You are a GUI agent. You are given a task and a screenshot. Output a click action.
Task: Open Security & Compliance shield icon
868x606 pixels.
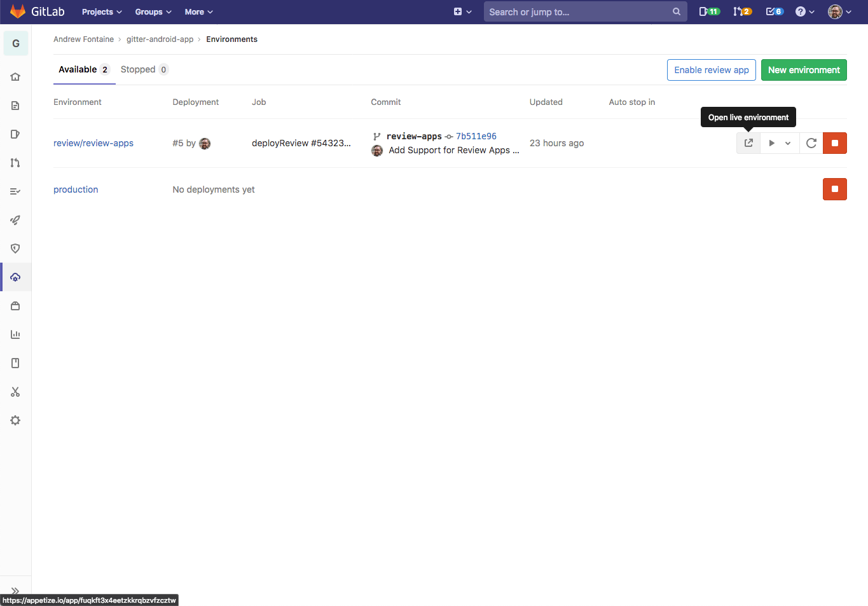(x=15, y=248)
